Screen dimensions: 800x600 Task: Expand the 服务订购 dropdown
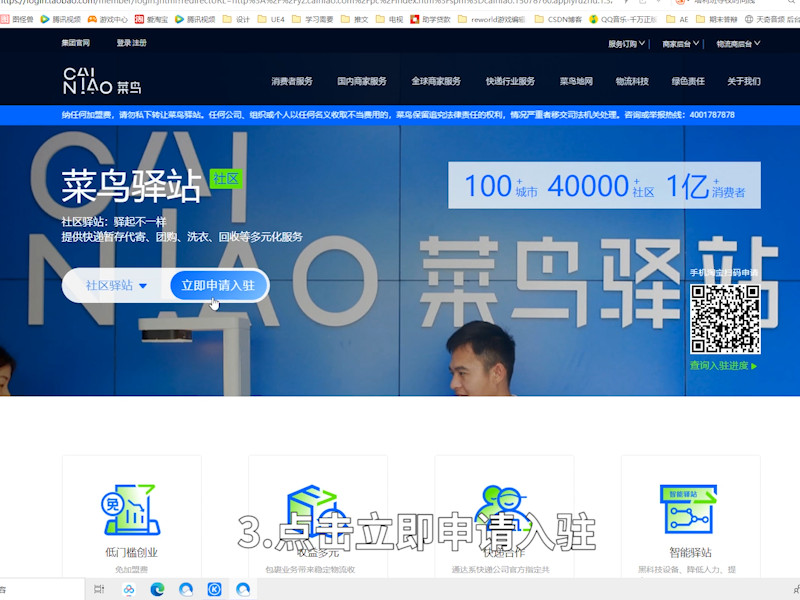pyautogui.click(x=626, y=44)
